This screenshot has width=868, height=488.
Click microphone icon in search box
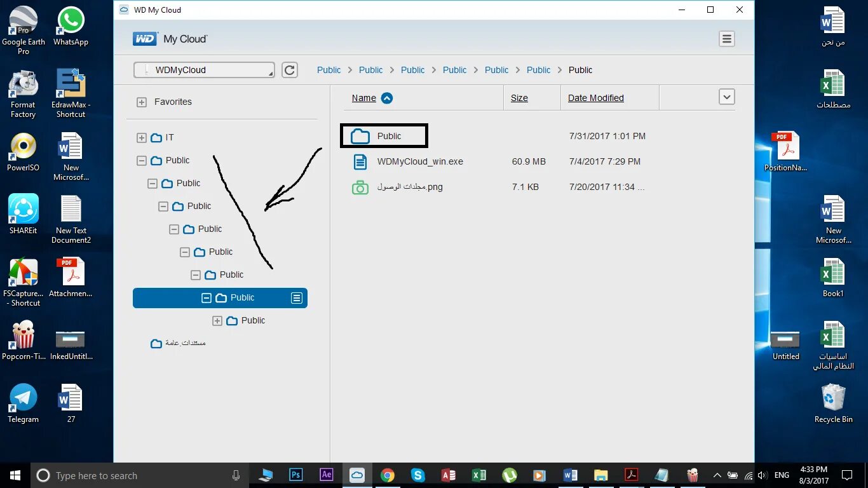click(236, 475)
